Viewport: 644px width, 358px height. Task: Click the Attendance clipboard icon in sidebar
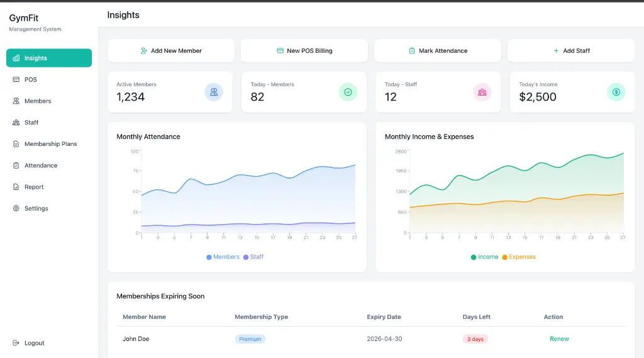point(16,165)
